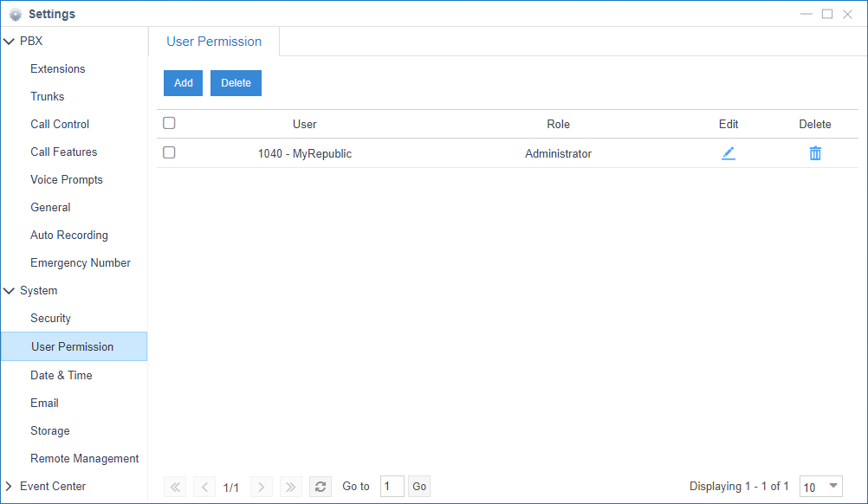Expand the Event Center section
868x504 pixels.
point(9,486)
